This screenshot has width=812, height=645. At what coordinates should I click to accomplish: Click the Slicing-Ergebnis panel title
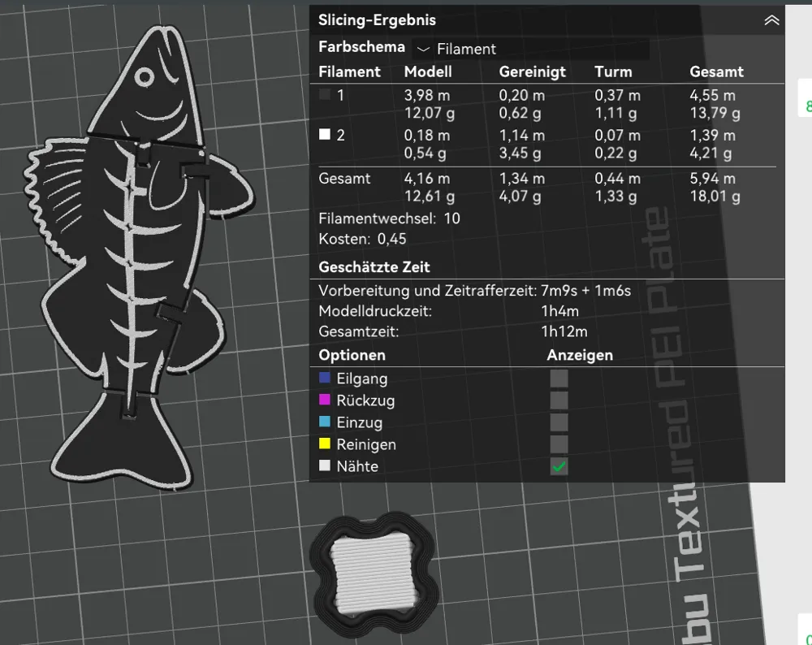pos(378,19)
